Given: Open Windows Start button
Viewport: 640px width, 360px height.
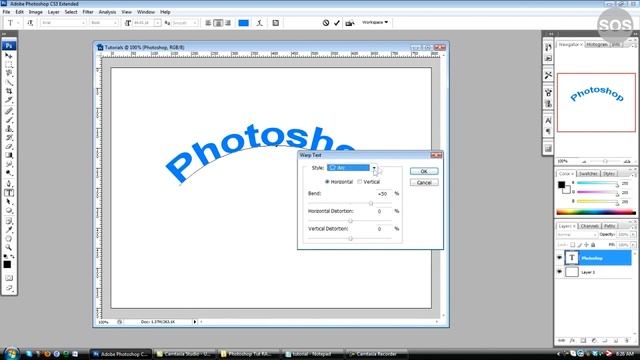Looking at the screenshot, I should (11, 353).
